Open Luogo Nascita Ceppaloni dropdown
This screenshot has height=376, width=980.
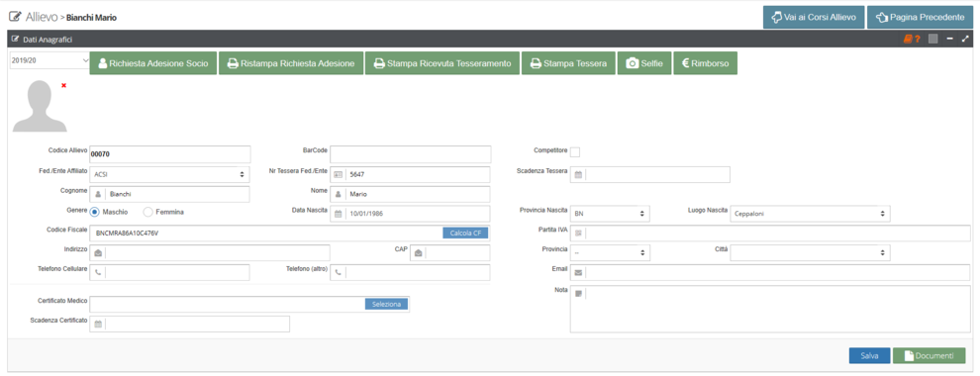[x=810, y=214]
